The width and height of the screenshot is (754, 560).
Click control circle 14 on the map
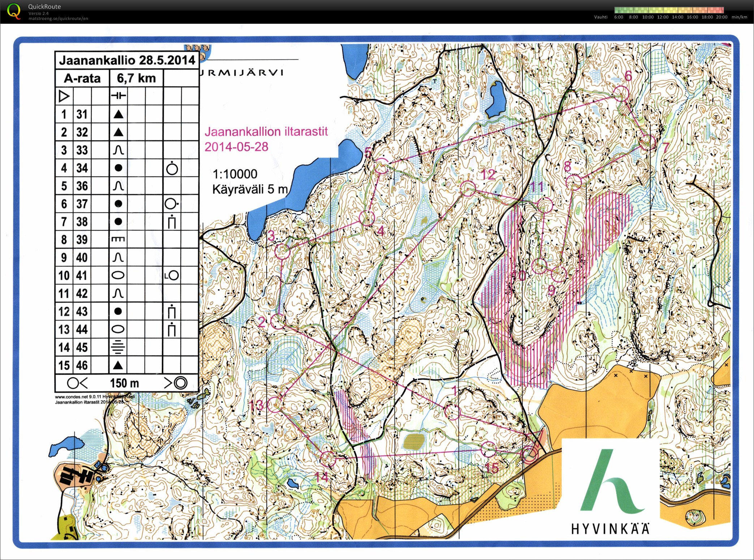coord(329,458)
